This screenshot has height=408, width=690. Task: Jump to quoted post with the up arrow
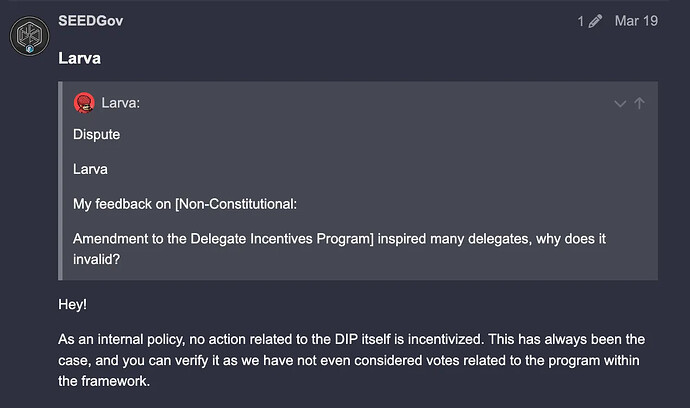(x=640, y=103)
